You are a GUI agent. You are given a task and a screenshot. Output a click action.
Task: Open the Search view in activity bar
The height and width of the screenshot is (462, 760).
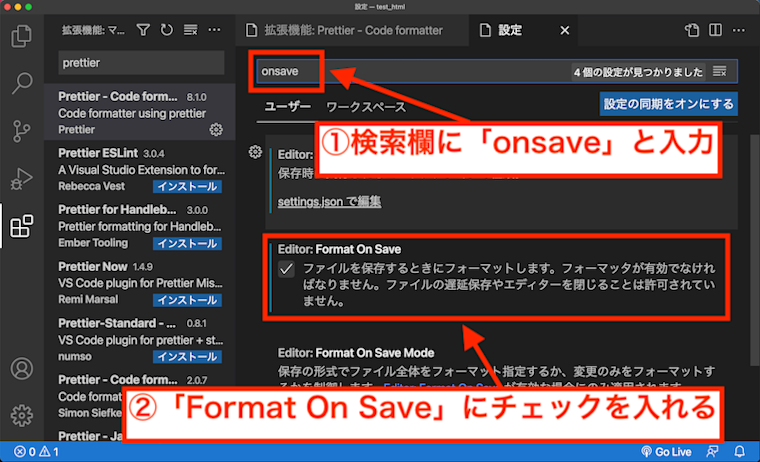(21, 83)
